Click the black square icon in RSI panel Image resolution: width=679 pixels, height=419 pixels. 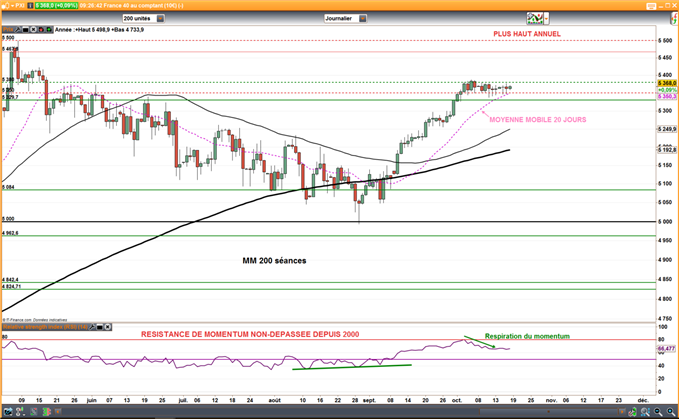tap(100, 327)
